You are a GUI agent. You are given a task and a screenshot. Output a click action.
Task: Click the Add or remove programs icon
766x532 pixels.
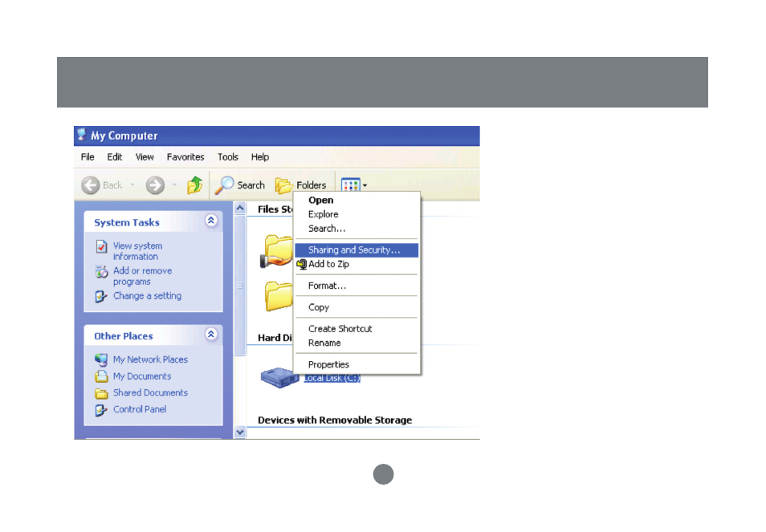[x=101, y=271]
